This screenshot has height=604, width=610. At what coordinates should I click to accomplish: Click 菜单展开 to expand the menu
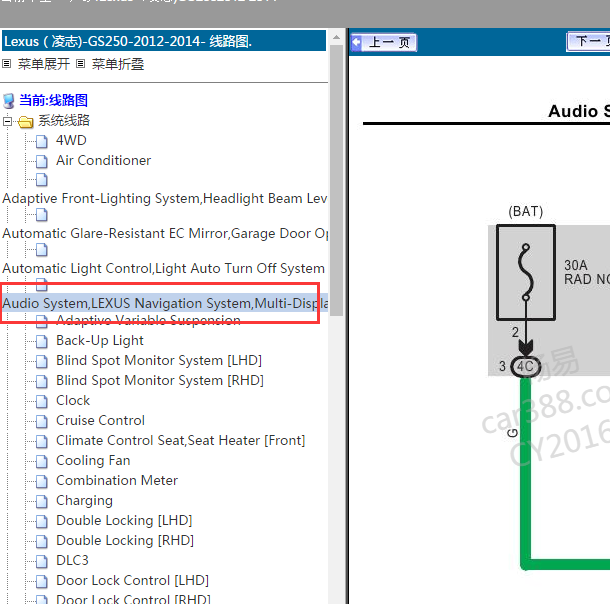(44, 64)
